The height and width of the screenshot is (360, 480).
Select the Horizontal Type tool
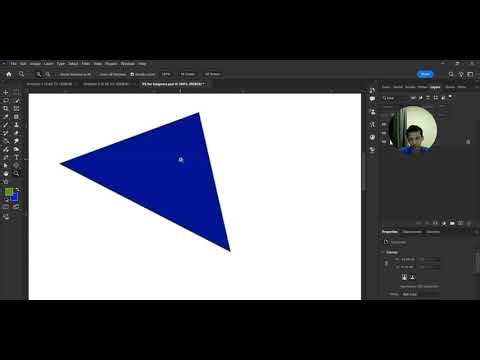point(16,157)
